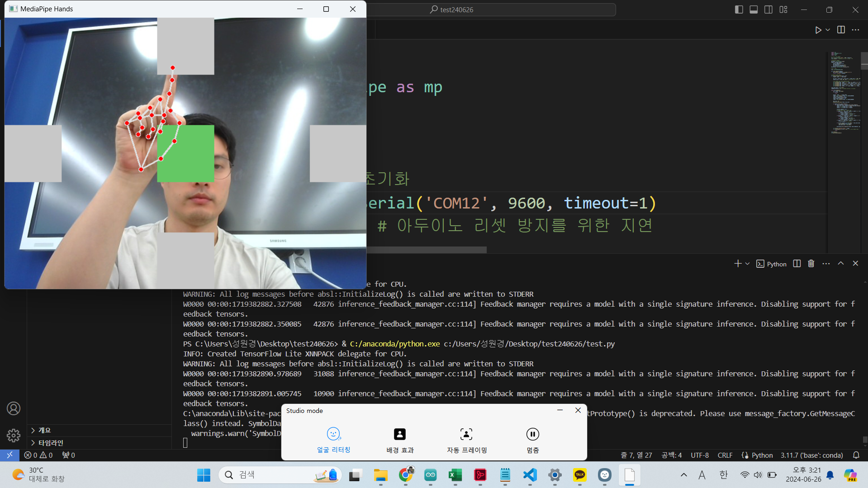Open File Explorer from the taskbar

tap(380, 475)
